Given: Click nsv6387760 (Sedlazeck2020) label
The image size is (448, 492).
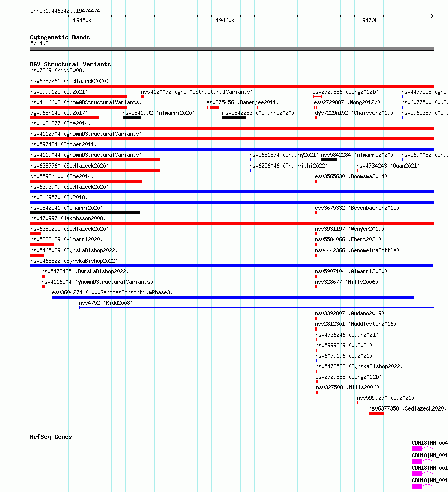Looking at the screenshot, I should click(x=69, y=166).
